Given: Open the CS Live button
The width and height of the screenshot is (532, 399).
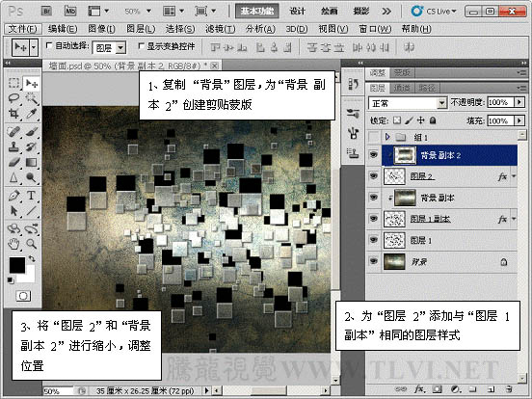Looking at the screenshot, I should pyautogui.click(x=434, y=12).
